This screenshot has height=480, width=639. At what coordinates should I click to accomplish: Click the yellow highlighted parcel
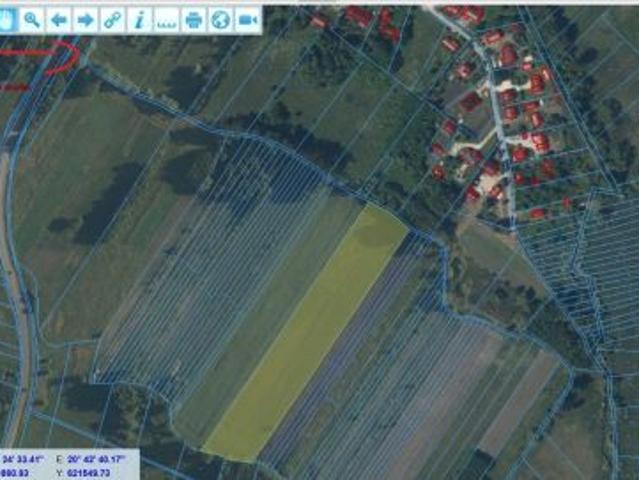[304, 334]
